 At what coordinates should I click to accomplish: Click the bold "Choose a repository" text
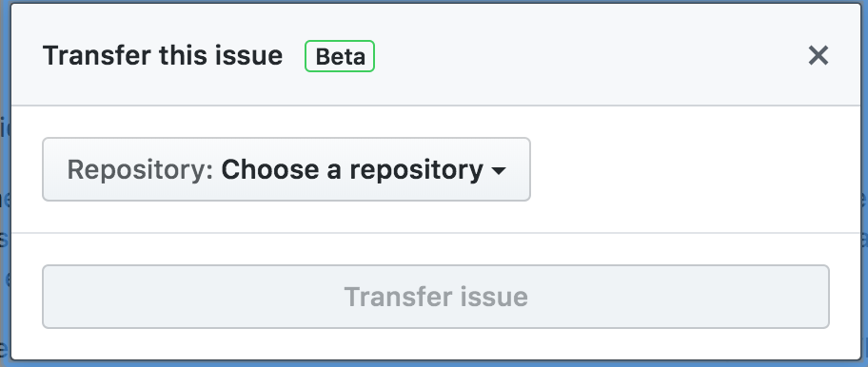click(352, 169)
